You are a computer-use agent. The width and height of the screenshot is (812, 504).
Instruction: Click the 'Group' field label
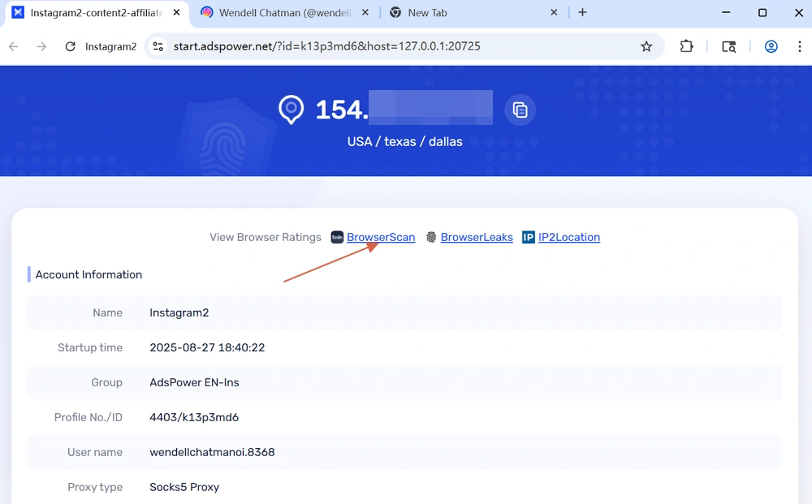[x=106, y=382]
